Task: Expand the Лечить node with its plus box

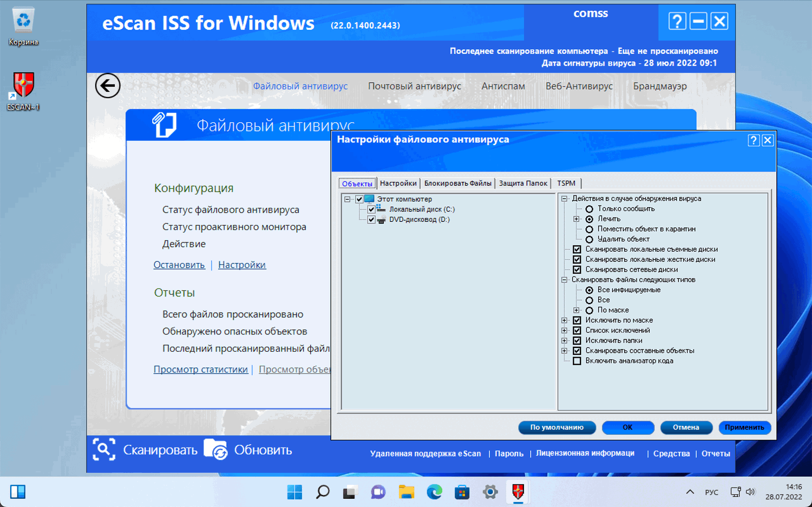Action: pos(577,219)
